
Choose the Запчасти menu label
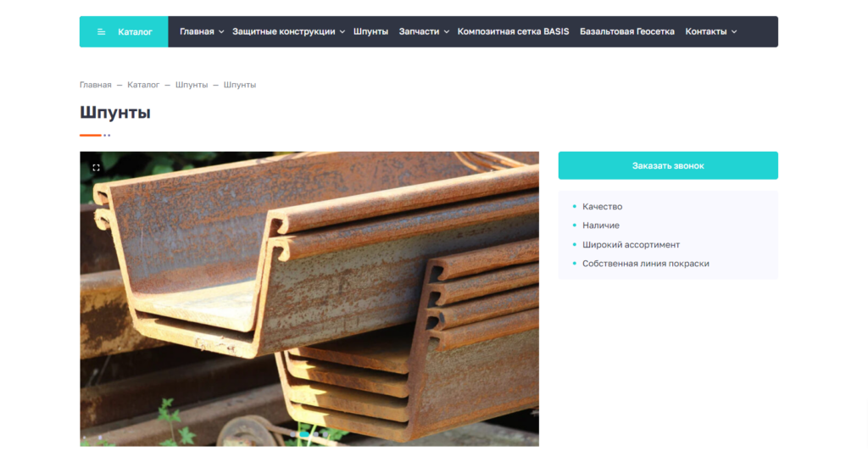[419, 31]
